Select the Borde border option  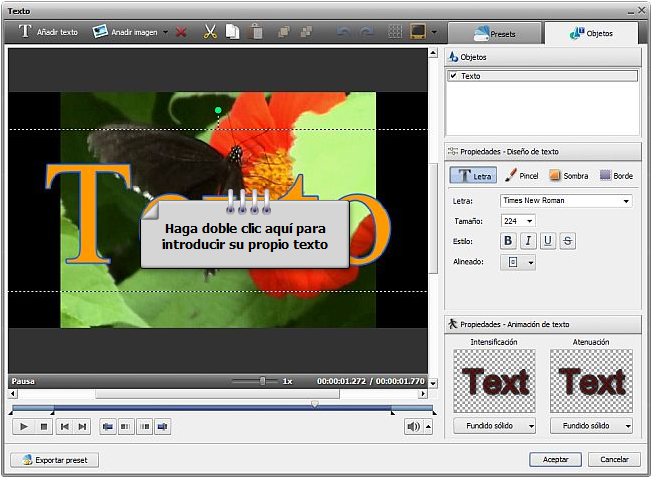[x=616, y=176]
